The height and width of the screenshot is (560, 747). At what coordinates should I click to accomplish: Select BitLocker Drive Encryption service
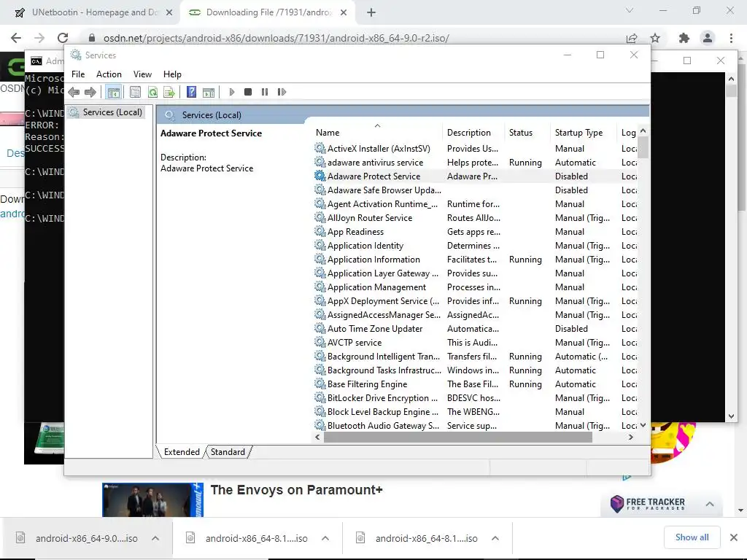pyautogui.click(x=475, y=398)
